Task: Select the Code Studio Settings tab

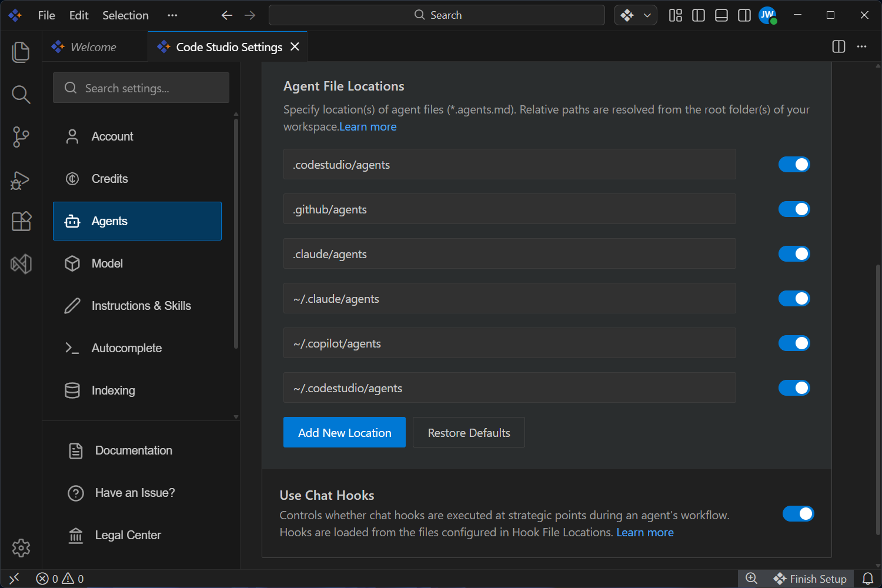Action: [228, 46]
